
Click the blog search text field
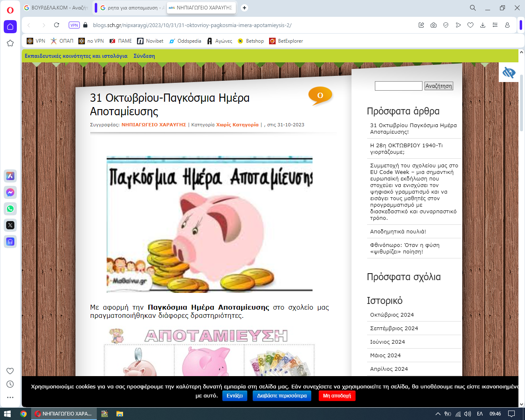tap(398, 86)
